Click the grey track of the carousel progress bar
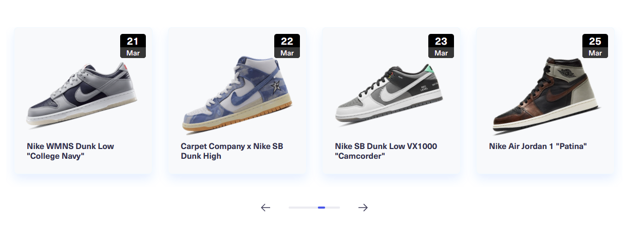This screenshot has height=242, width=644. click(x=314, y=208)
